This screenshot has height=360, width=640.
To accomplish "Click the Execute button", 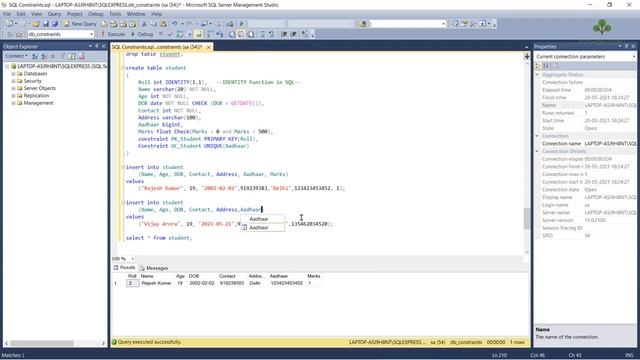I will tap(113, 34).
